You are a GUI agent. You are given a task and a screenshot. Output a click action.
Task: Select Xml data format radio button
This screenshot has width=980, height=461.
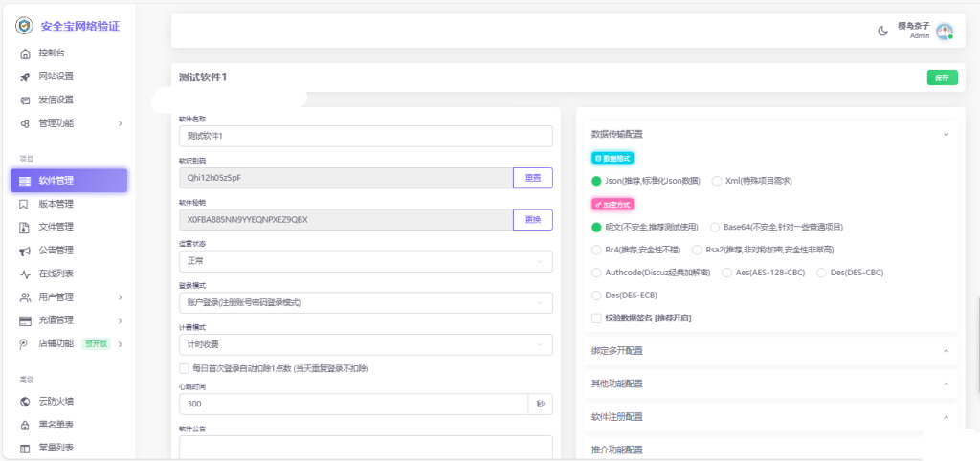click(x=716, y=181)
